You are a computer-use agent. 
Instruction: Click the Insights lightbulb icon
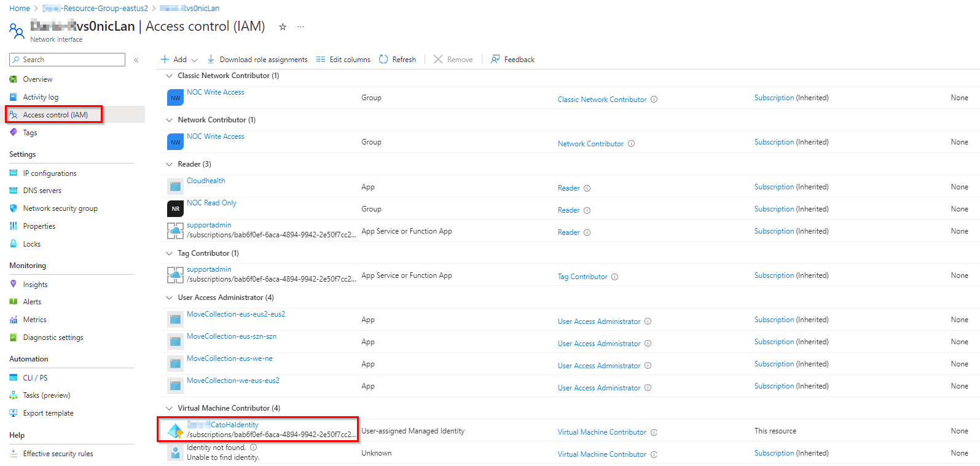point(14,284)
